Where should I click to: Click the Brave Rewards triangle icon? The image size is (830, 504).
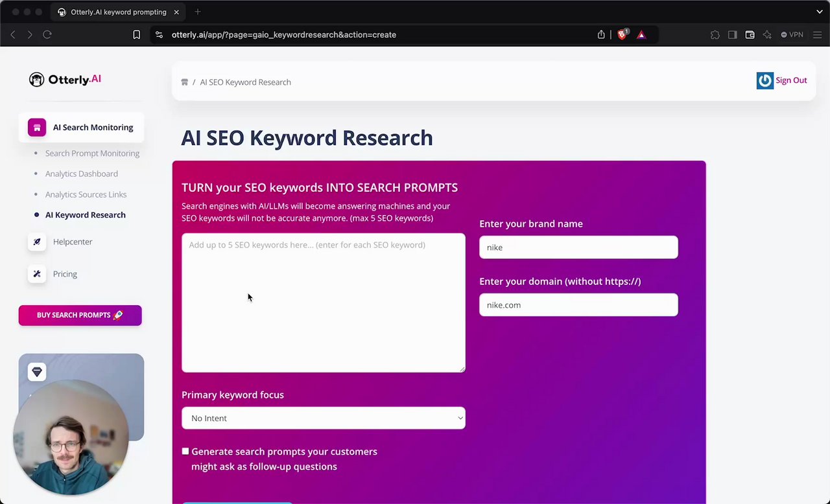point(641,34)
